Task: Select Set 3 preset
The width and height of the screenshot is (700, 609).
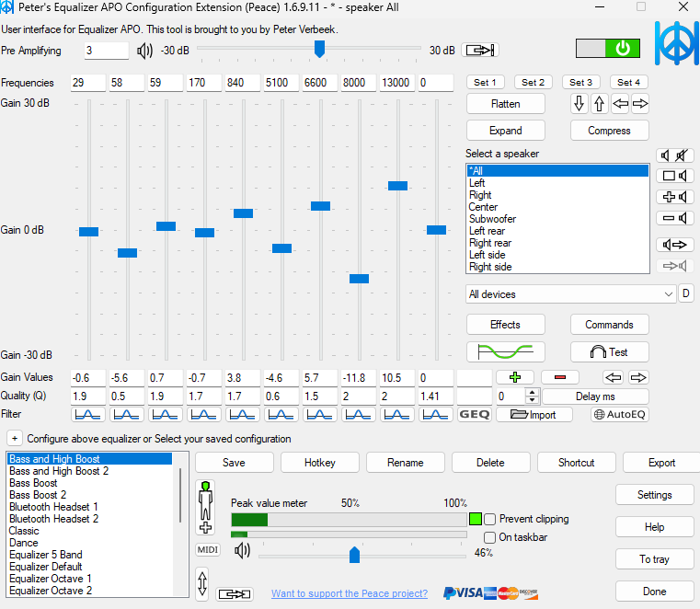Action: click(580, 82)
